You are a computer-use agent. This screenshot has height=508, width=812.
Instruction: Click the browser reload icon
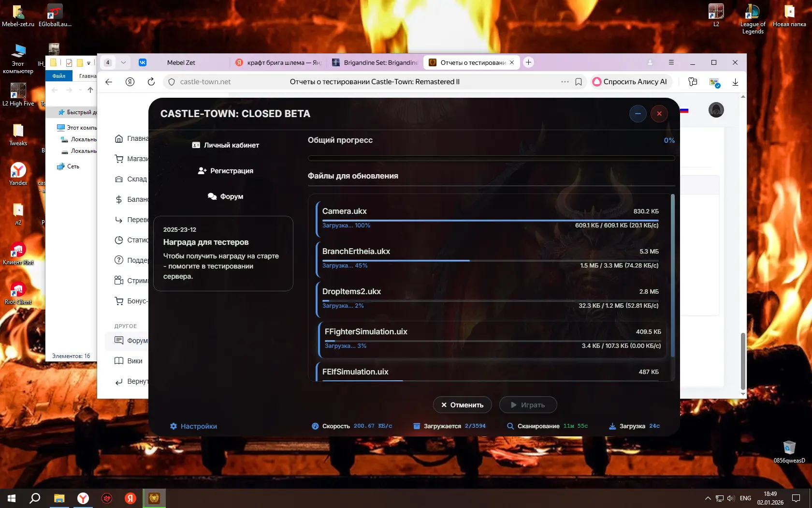pos(151,82)
